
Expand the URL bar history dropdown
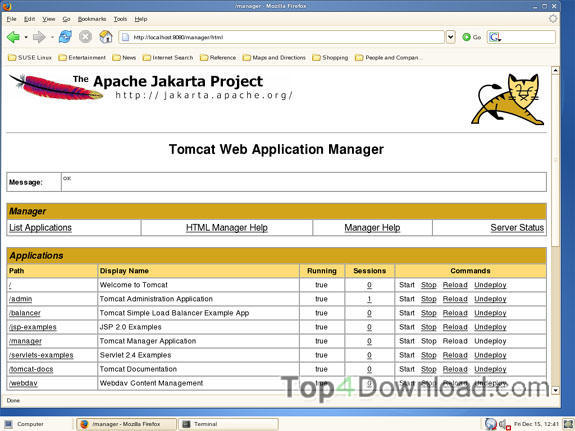point(450,37)
